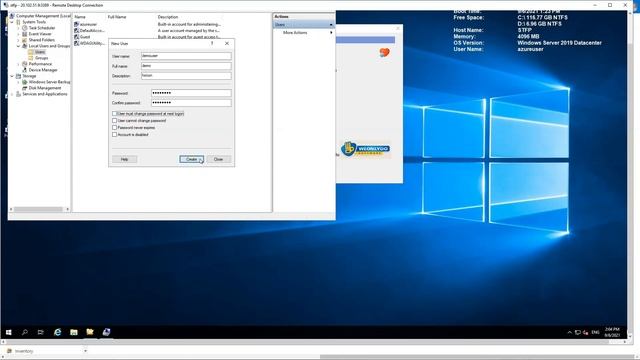Expand the Performance tree node
The height and width of the screenshot is (360, 640).
click(18, 64)
